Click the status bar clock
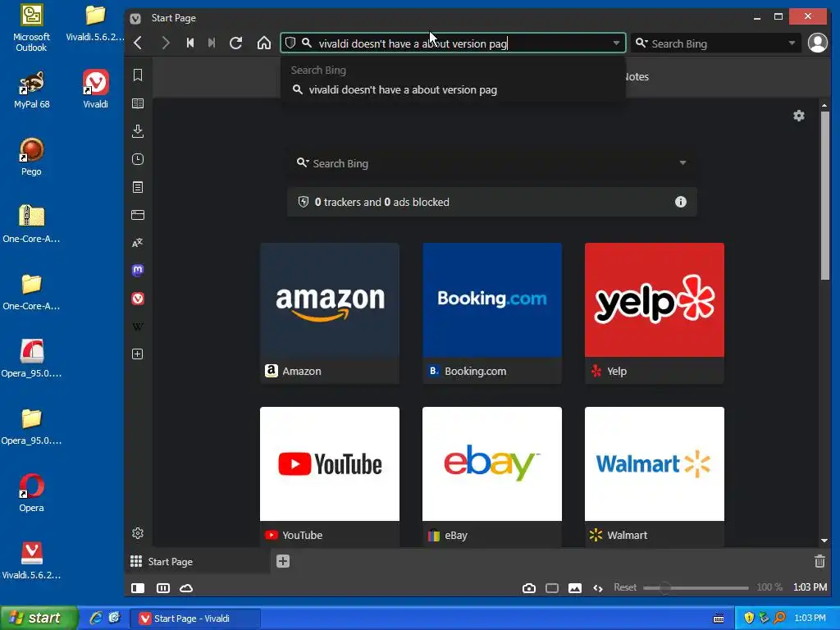This screenshot has width=840, height=630. [810, 587]
